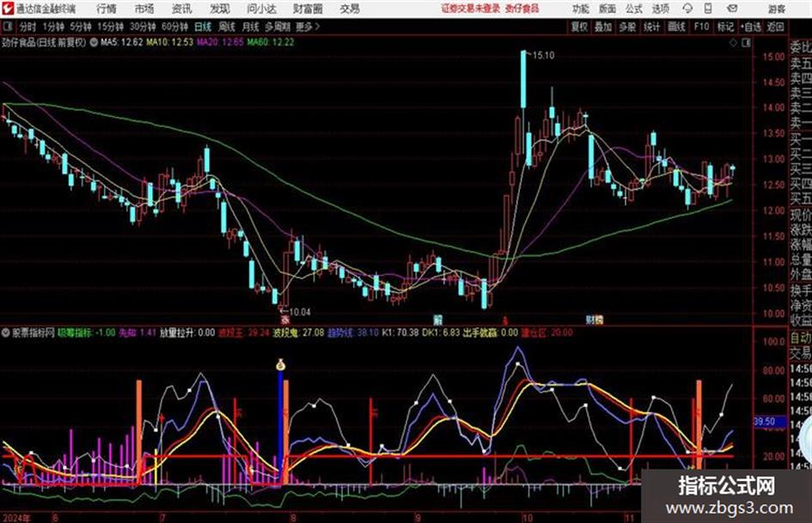Image resolution: width=812 pixels, height=523 pixels.
Task: Open the 问小达 menu
Action: [261, 9]
